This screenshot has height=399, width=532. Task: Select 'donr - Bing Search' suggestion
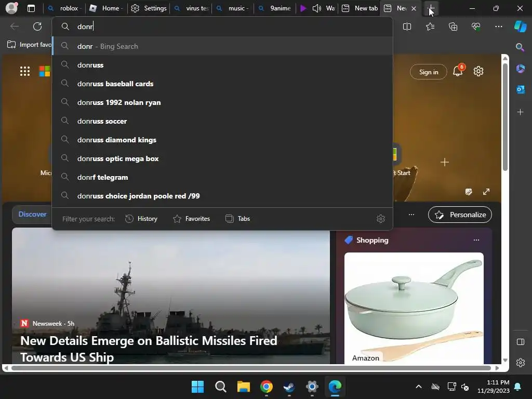(222, 46)
